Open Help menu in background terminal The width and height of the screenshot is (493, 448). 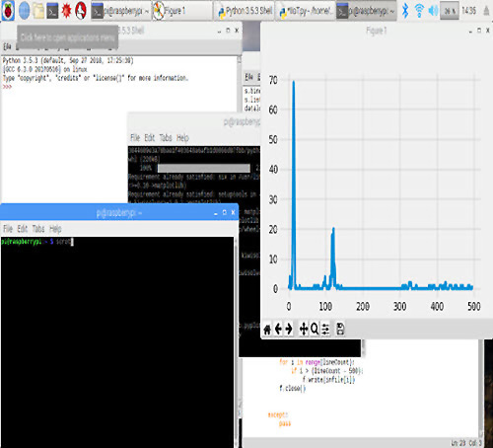(x=182, y=137)
